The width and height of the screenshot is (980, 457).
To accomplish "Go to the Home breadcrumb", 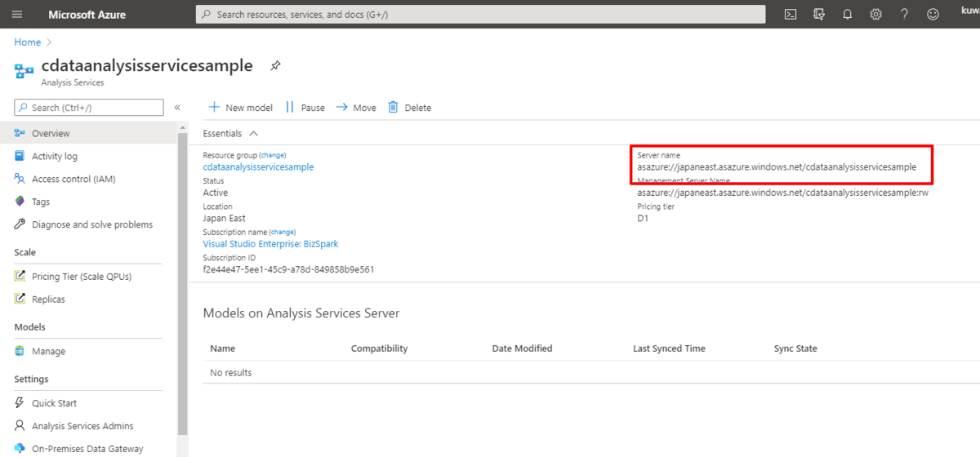I will pyautogui.click(x=27, y=42).
